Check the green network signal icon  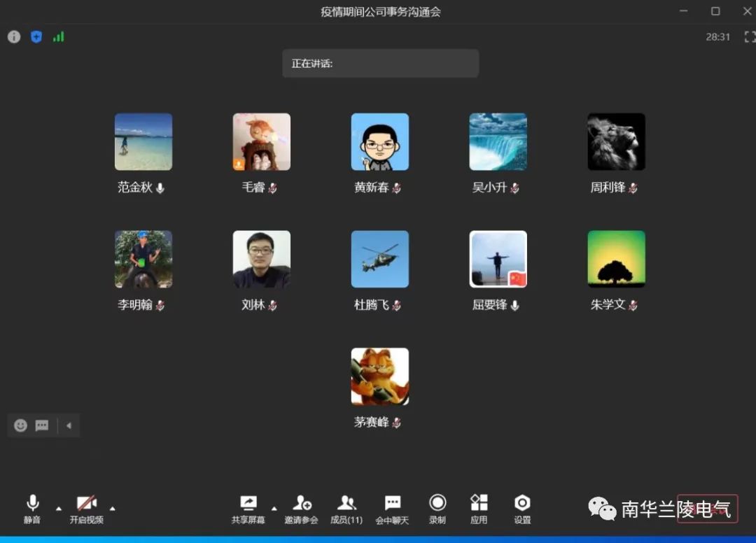tap(58, 37)
